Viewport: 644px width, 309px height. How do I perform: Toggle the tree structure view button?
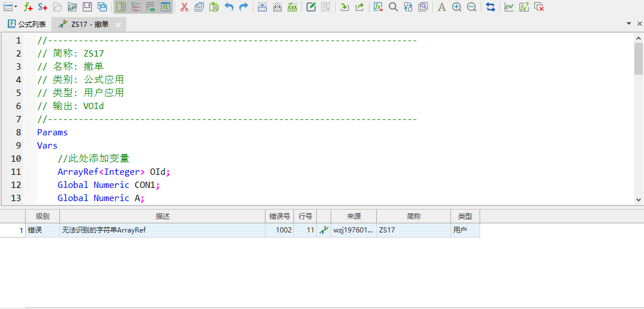click(136, 7)
